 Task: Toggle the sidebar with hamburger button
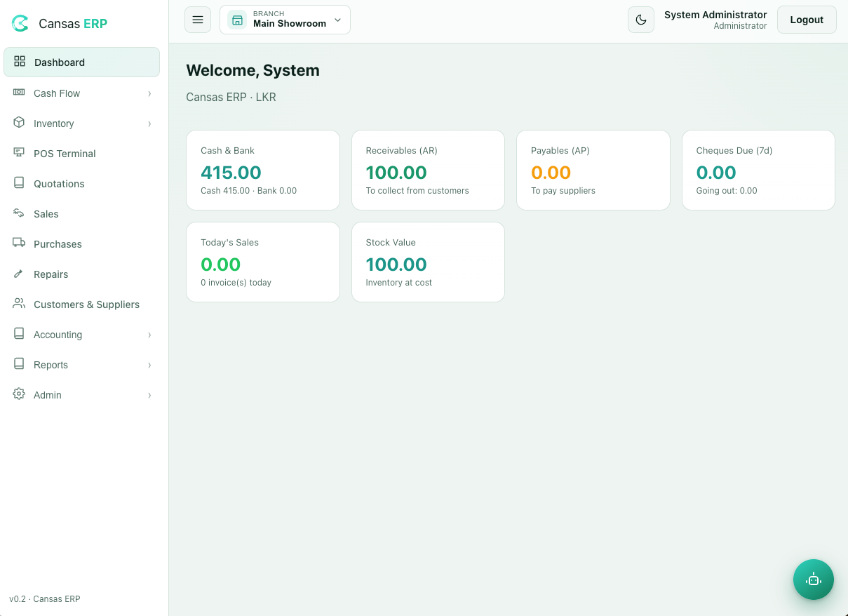pos(198,20)
